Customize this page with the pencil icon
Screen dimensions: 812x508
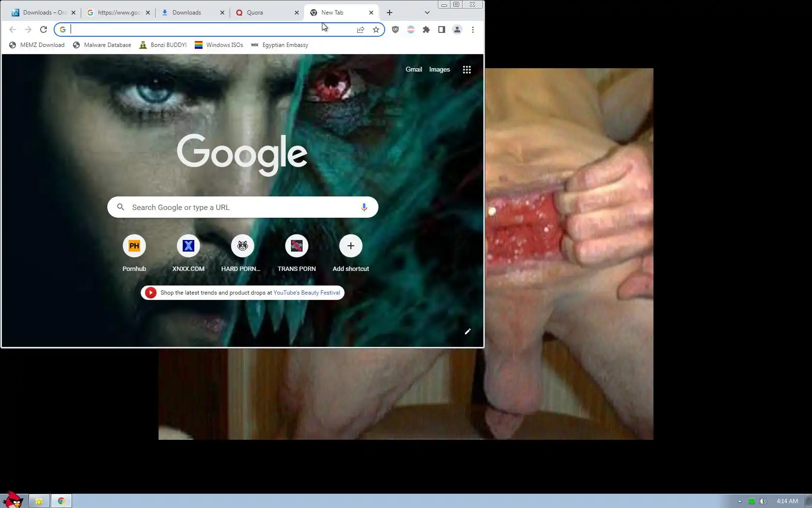click(x=468, y=331)
